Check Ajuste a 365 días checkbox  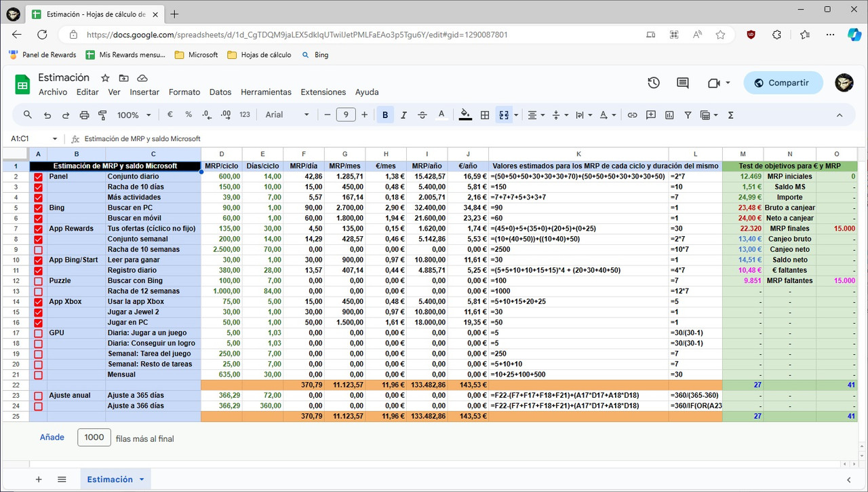coord(38,396)
